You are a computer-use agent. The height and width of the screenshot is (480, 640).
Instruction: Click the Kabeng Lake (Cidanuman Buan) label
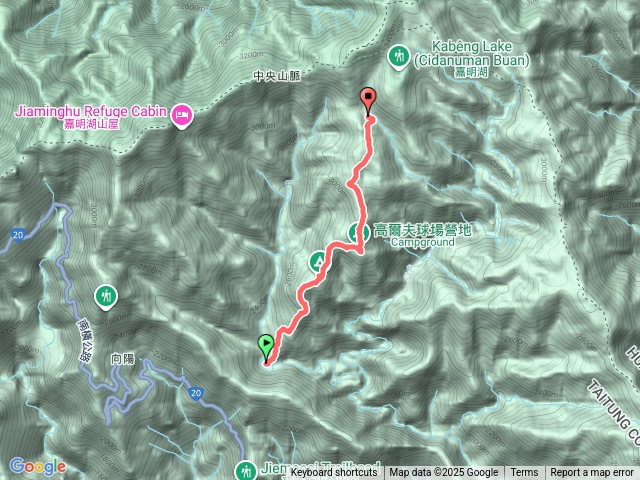pos(472,59)
